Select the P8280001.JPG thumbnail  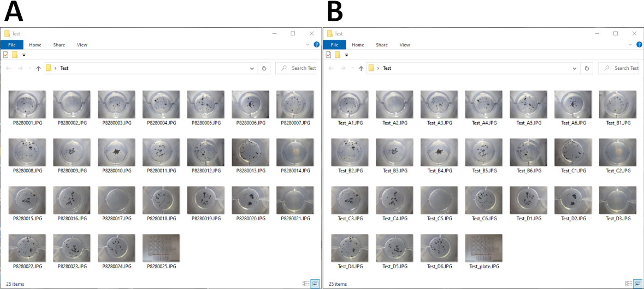27,105
